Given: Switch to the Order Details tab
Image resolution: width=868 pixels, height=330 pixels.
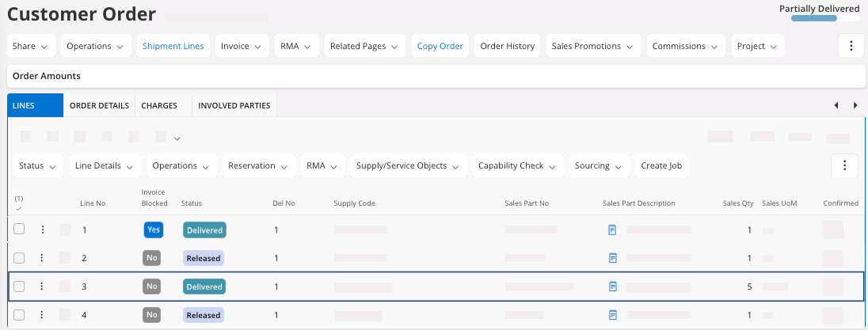Looking at the screenshot, I should (x=99, y=105).
